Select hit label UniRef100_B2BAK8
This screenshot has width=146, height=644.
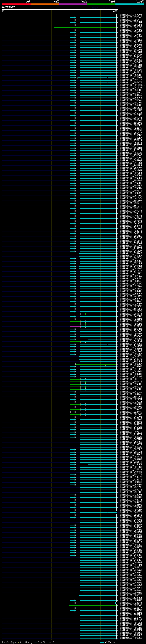tap(131, 598)
